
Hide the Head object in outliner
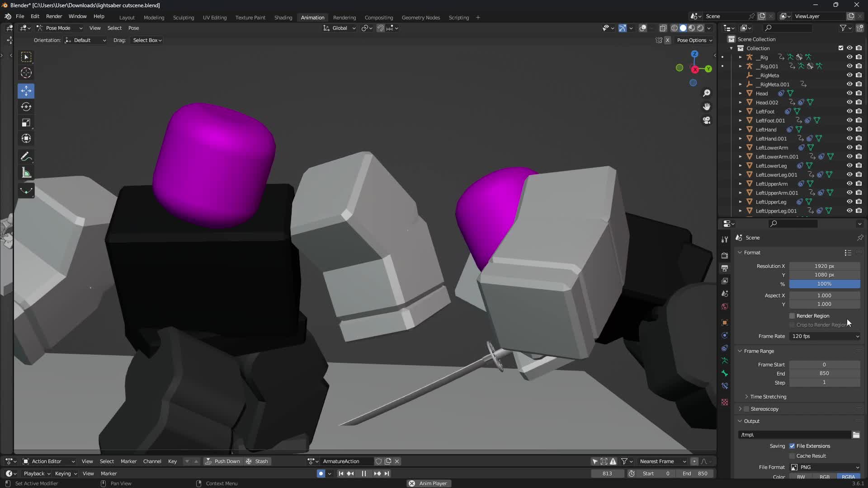849,94
